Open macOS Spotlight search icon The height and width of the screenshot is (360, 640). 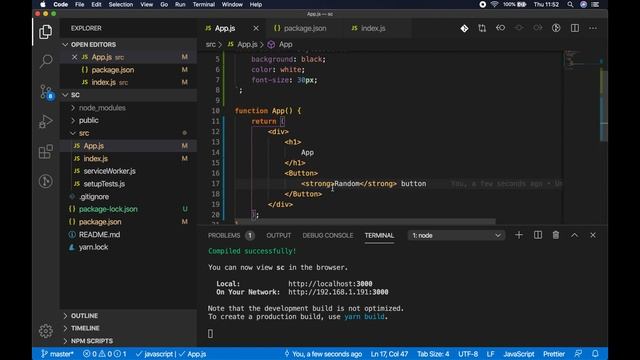click(570, 4)
